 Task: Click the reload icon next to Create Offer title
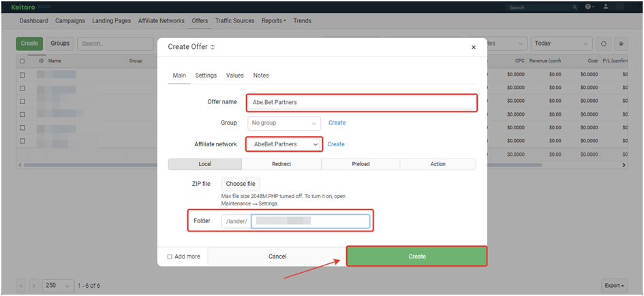coord(213,48)
